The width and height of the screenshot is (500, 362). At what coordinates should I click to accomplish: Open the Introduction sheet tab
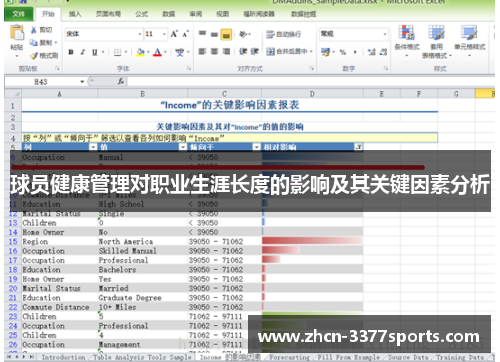(63, 357)
